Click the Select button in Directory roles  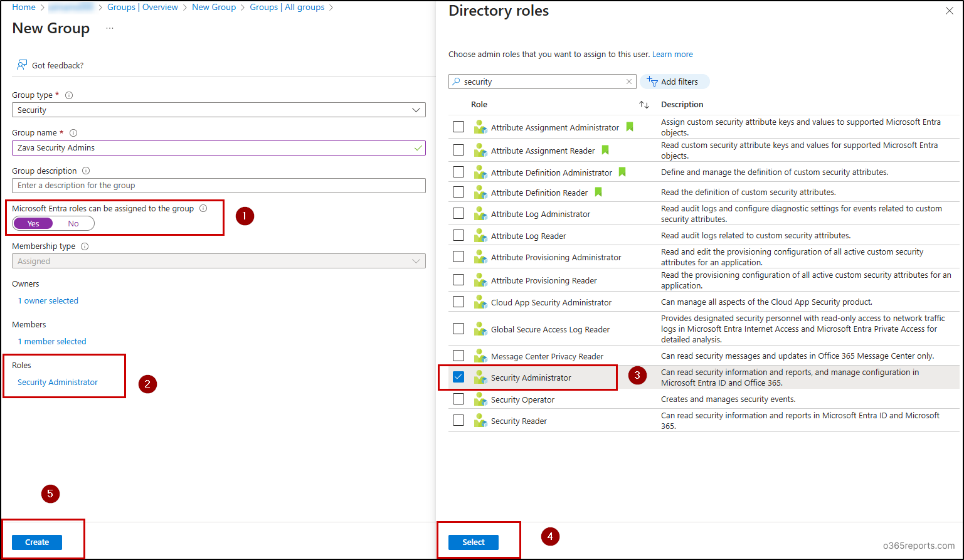(474, 542)
